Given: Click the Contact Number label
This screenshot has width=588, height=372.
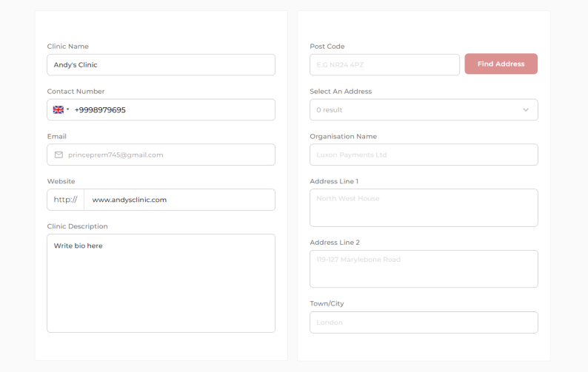Looking at the screenshot, I should (x=76, y=92).
